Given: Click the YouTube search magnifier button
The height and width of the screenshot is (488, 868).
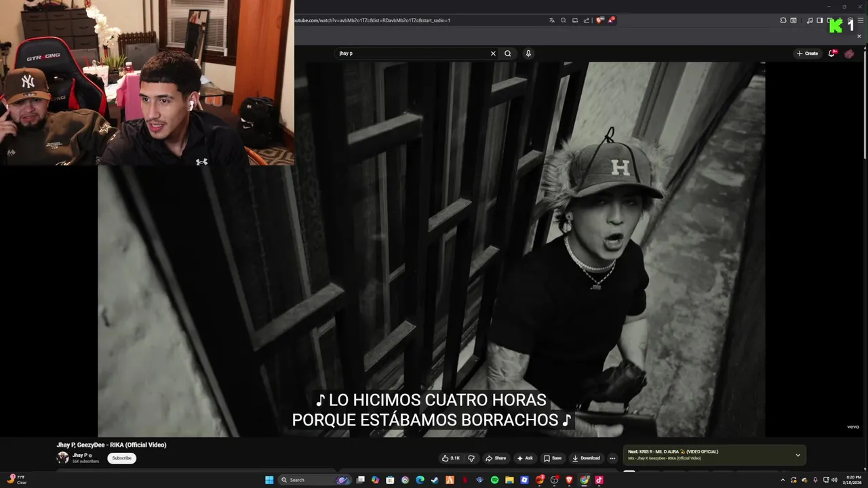Looking at the screenshot, I should (x=507, y=54).
